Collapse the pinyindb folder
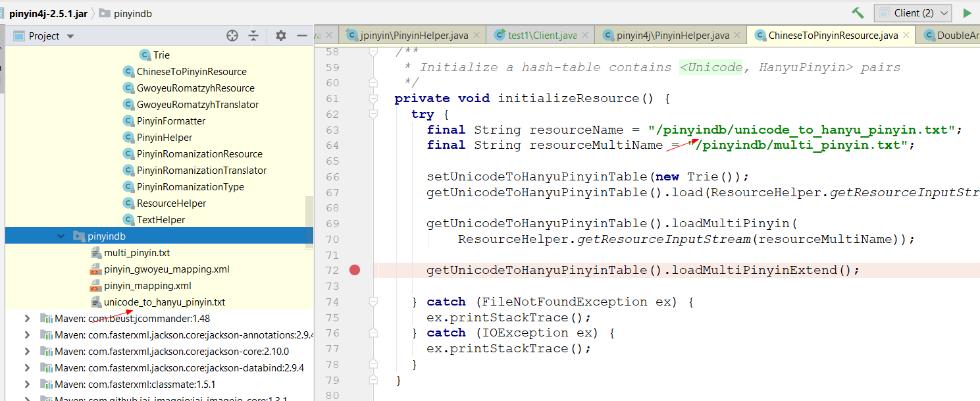Image resolution: width=980 pixels, height=401 pixels. (61, 236)
